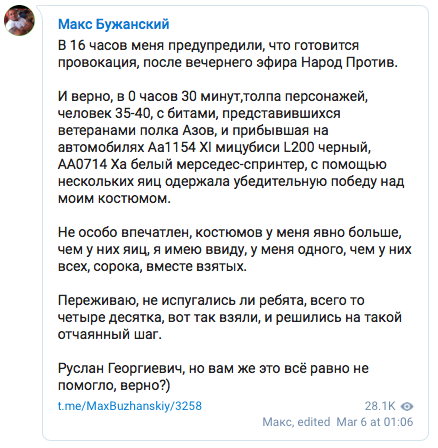
Task: Click the author name Макс Бужанский
Action: [x=114, y=24]
